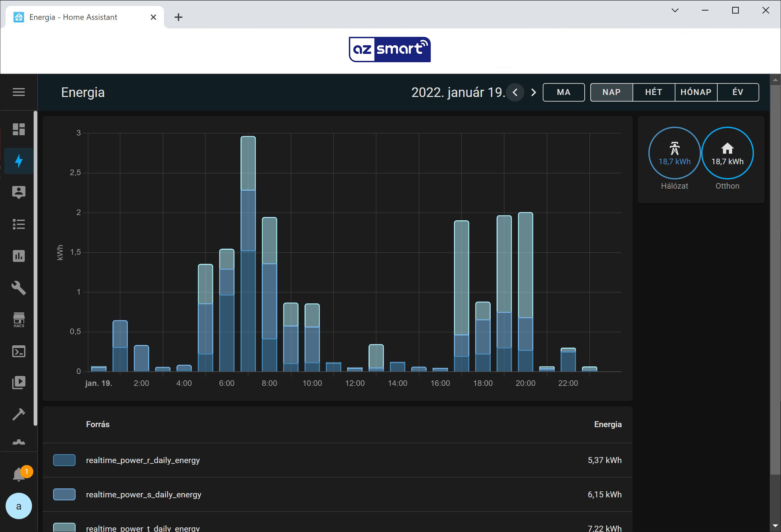Screen dimensions: 781x532
Task: Open the HACS store icon
Action: [19, 320]
